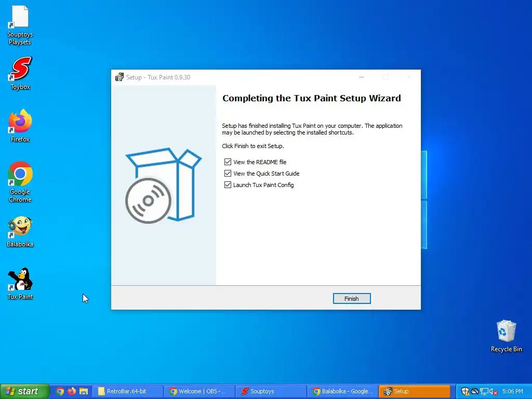The width and height of the screenshot is (532, 399).
Task: Click the 5:06 PM clock
Action: 513,391
